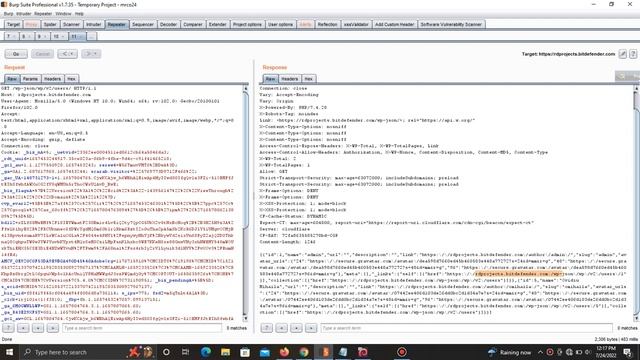Switch to the Intruder tool tab

point(93,24)
